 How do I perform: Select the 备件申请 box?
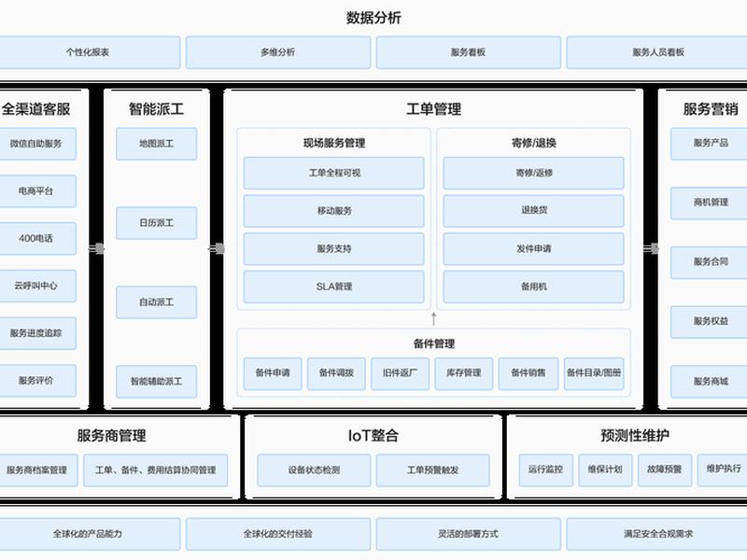click(273, 373)
